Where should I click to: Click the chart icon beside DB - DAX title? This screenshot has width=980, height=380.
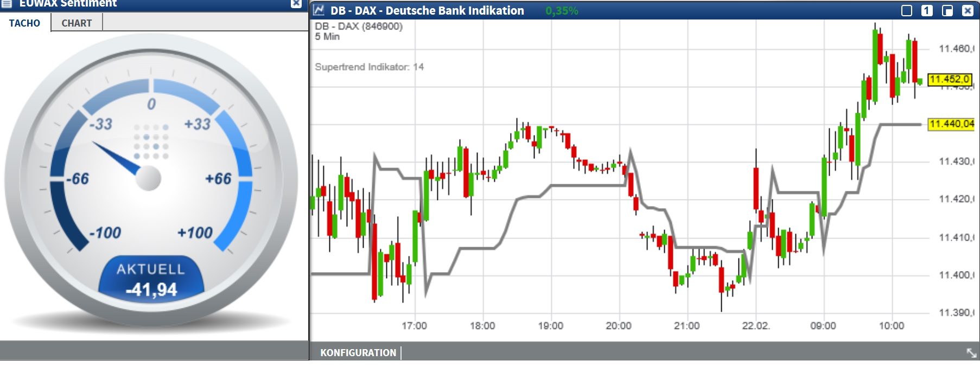coord(319,10)
